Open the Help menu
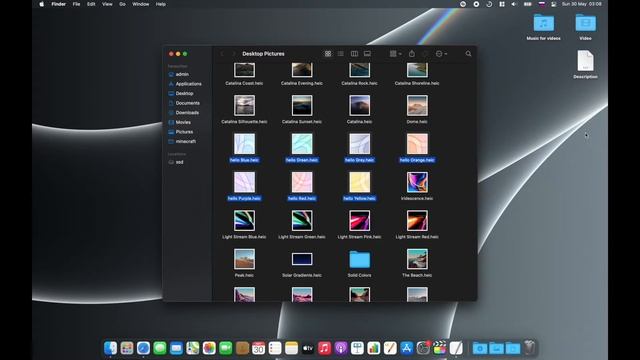 [x=161, y=4]
